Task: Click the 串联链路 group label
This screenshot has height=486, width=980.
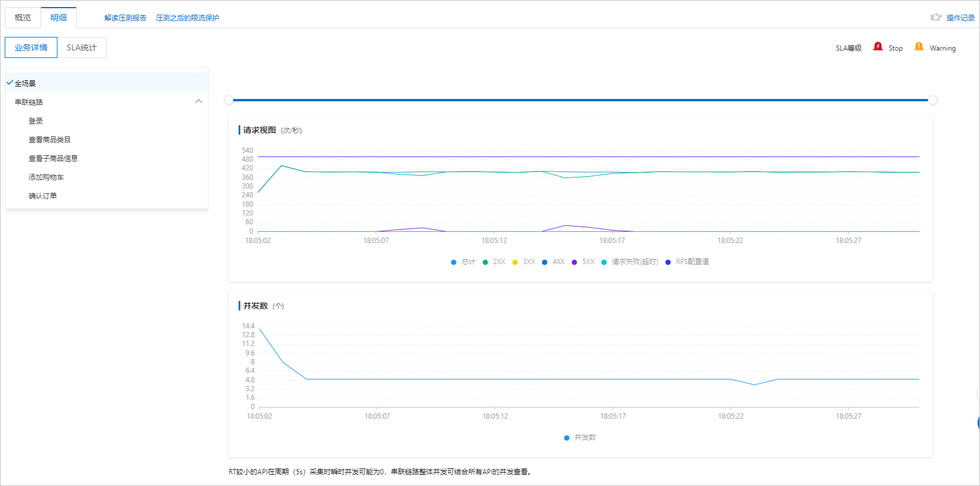Action: [29, 102]
